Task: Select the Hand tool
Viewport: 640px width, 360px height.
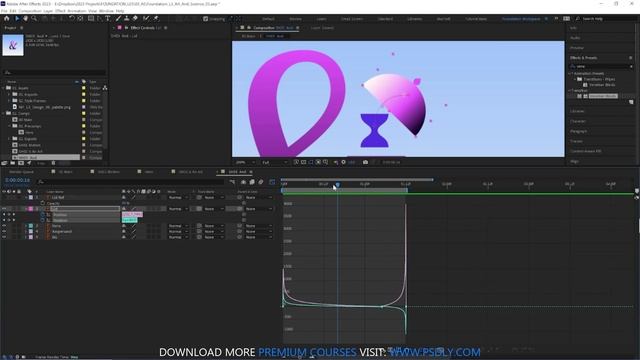Action: tap(25, 18)
